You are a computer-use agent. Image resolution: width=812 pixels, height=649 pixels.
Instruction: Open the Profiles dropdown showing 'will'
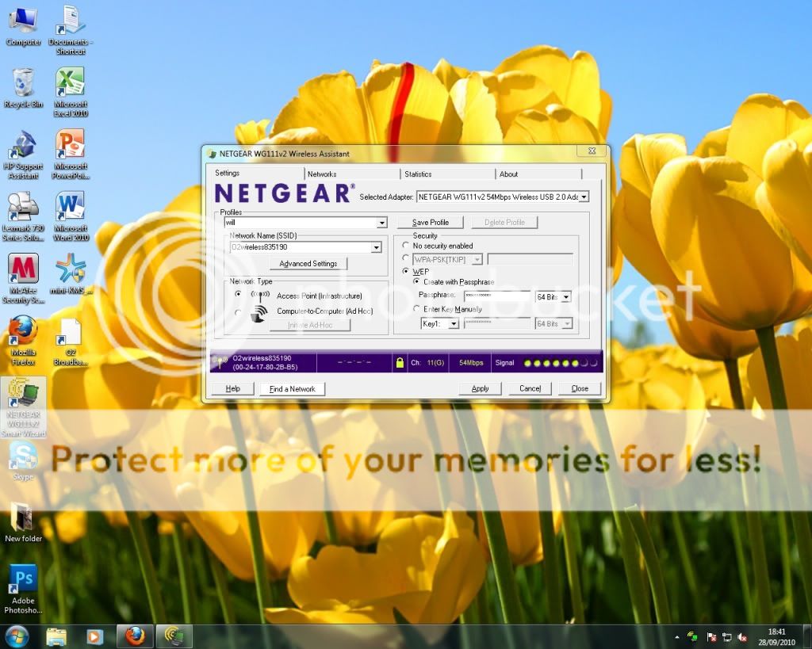[x=381, y=223]
